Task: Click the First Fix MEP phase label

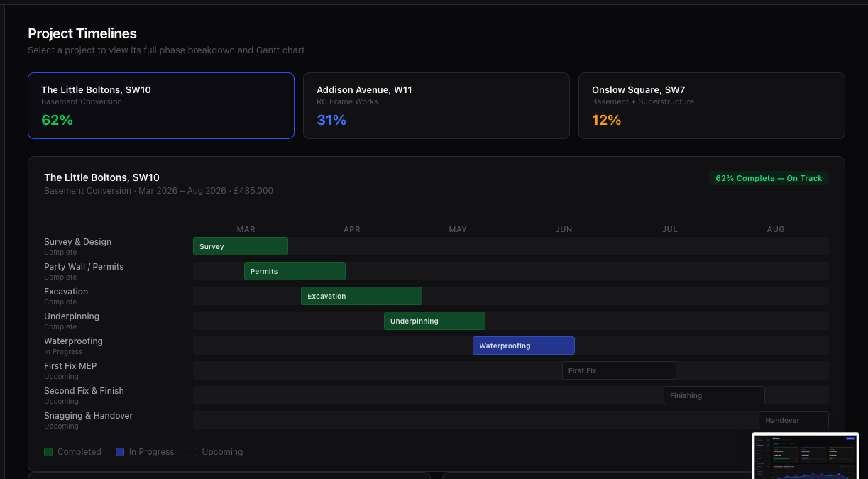Action: pos(70,366)
